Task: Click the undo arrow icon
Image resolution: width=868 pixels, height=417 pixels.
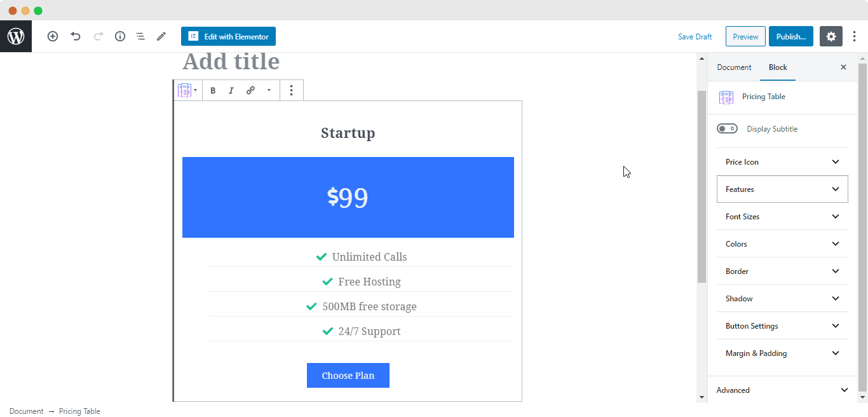Action: tap(76, 36)
